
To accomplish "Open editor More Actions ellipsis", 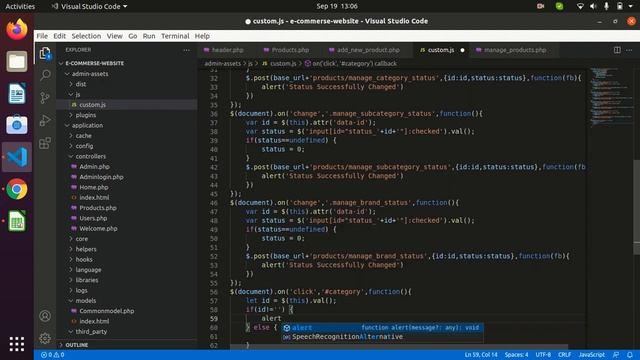I will (629, 50).
